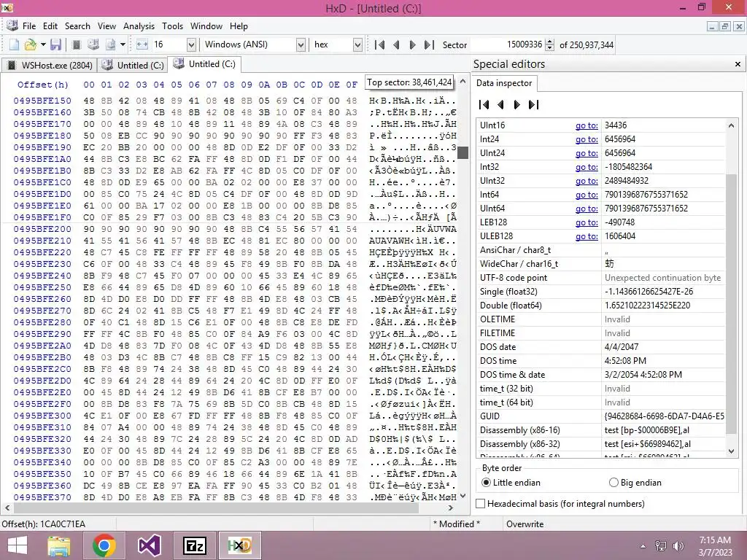Click the UInt32 go to link
This screenshot has height=560, width=747.
point(587,181)
